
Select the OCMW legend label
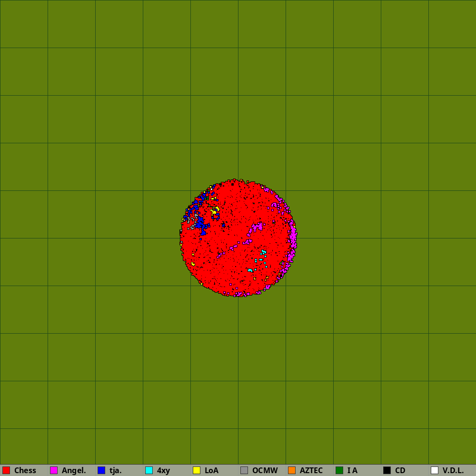point(265,471)
